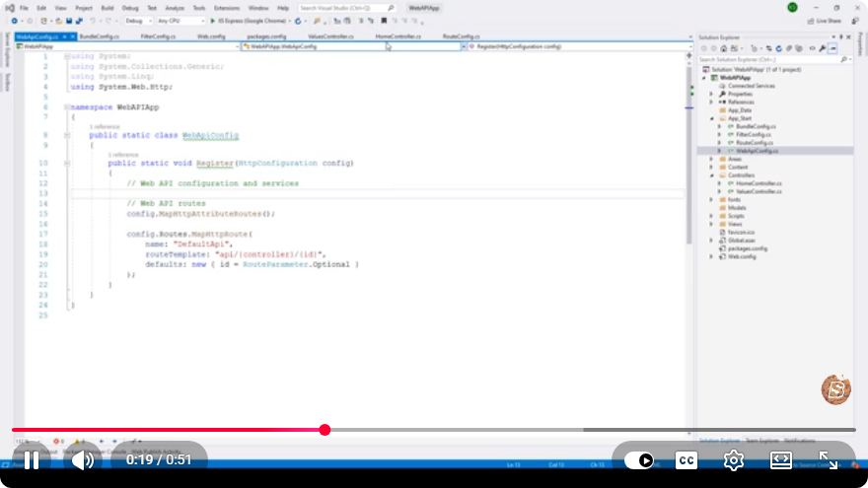868x488 pixels.
Task: Click Solution Explorer preview selected items icon
Action: click(832, 48)
